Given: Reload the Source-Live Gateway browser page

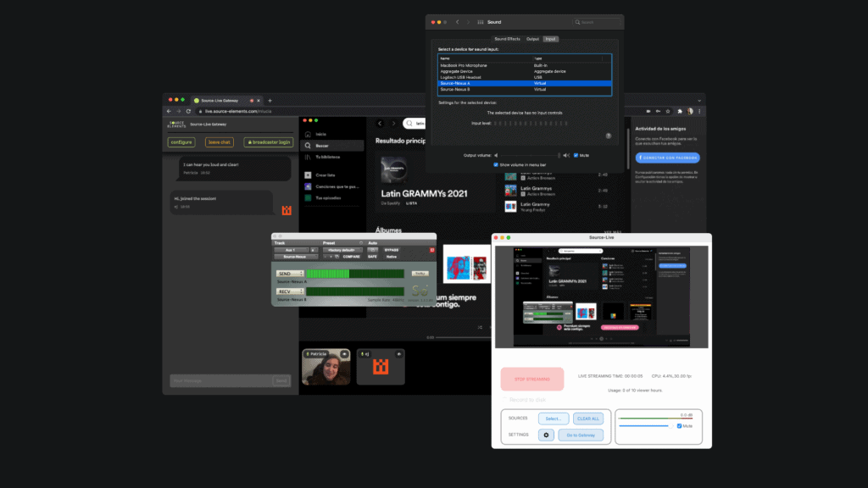Looking at the screenshot, I should (x=188, y=111).
